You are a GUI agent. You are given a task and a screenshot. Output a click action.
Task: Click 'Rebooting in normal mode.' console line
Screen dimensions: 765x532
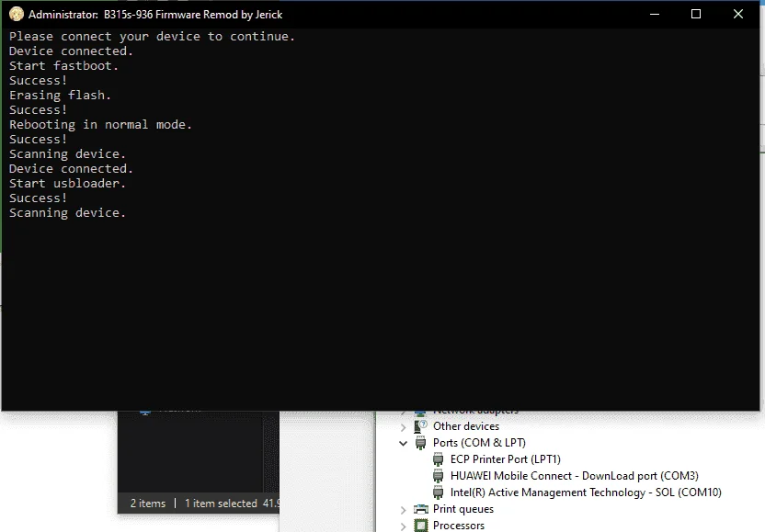[100, 125]
